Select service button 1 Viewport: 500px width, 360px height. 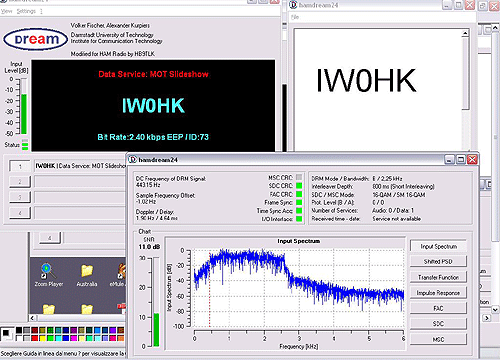20,166
